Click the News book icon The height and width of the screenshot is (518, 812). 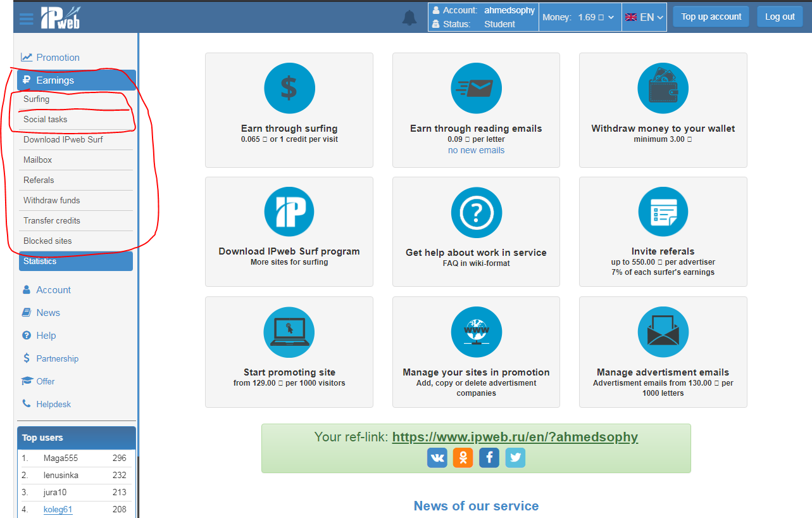coord(27,312)
